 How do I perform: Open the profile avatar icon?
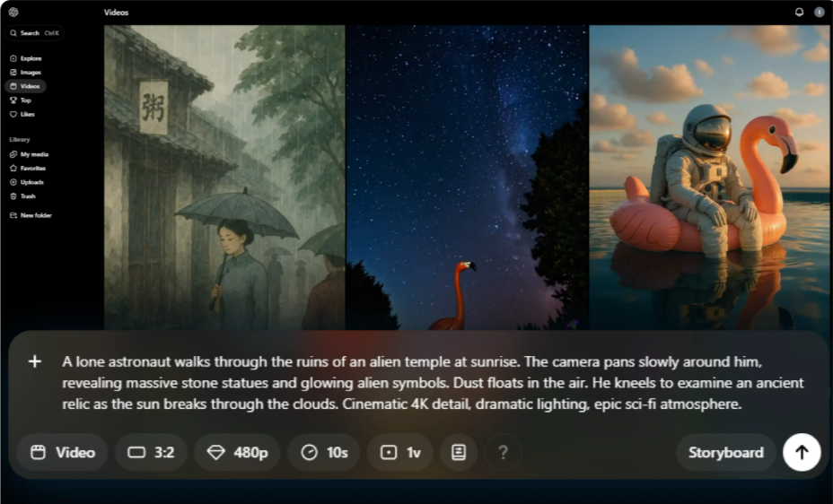point(820,13)
